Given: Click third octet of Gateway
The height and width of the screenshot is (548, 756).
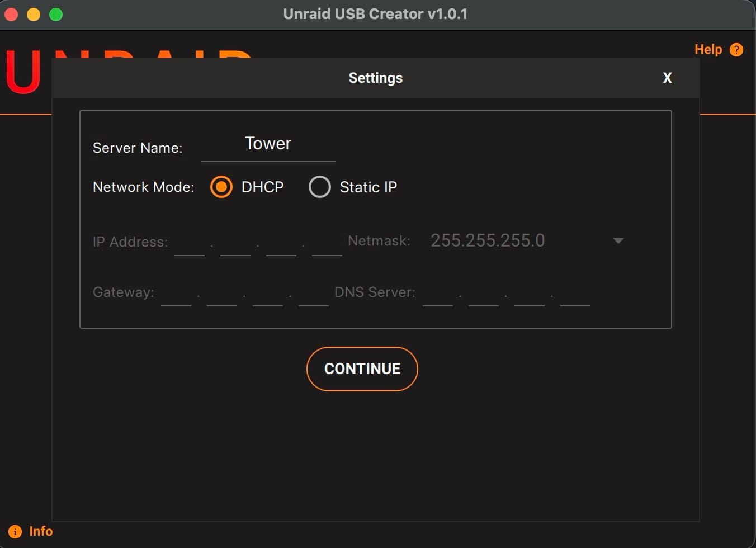Looking at the screenshot, I should click(268, 294).
